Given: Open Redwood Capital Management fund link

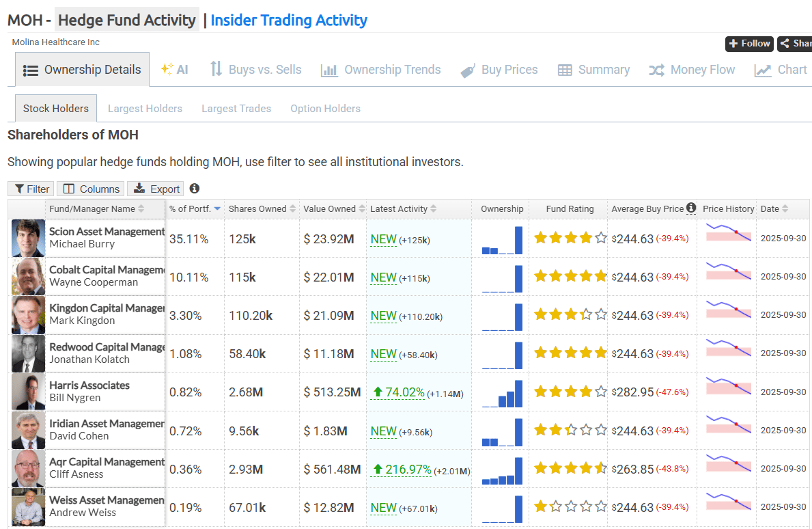Looking at the screenshot, I should click(x=107, y=347).
